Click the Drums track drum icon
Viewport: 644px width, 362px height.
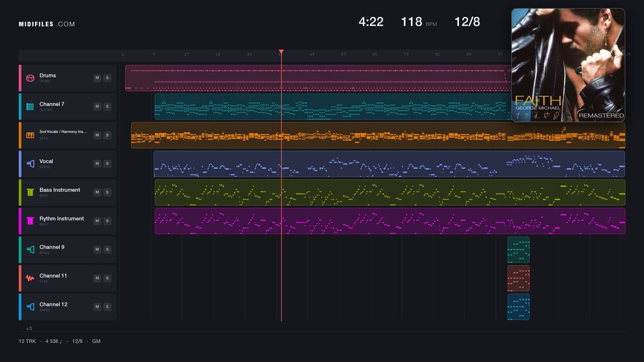[30, 78]
